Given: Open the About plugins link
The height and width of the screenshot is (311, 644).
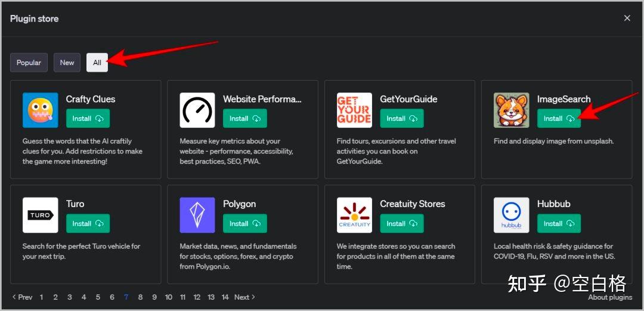Looking at the screenshot, I should [610, 297].
